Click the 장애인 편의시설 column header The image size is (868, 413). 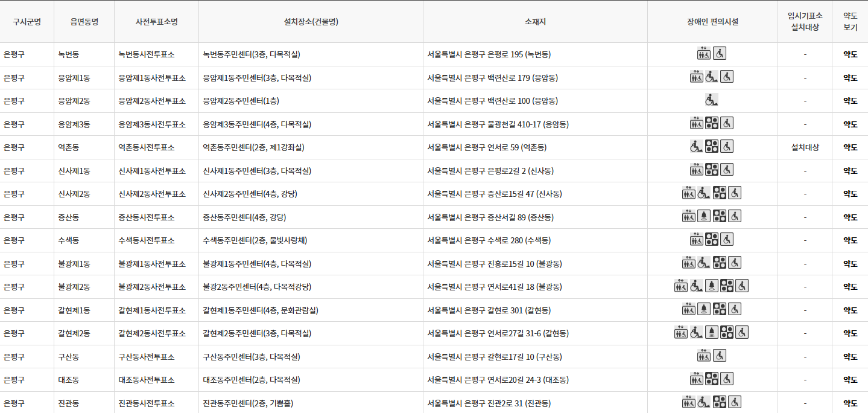tap(713, 22)
